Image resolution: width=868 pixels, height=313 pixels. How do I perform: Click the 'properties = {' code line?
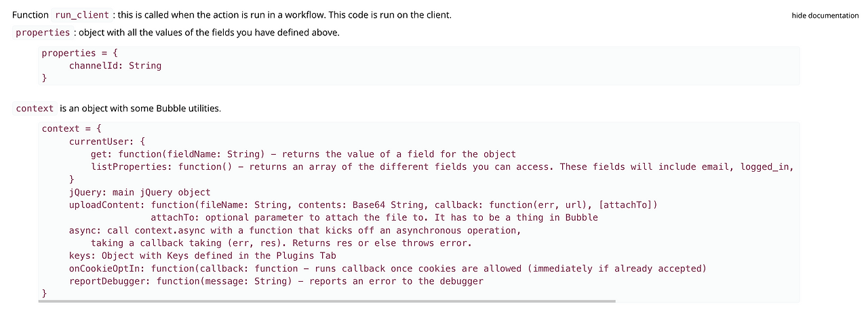point(80,53)
